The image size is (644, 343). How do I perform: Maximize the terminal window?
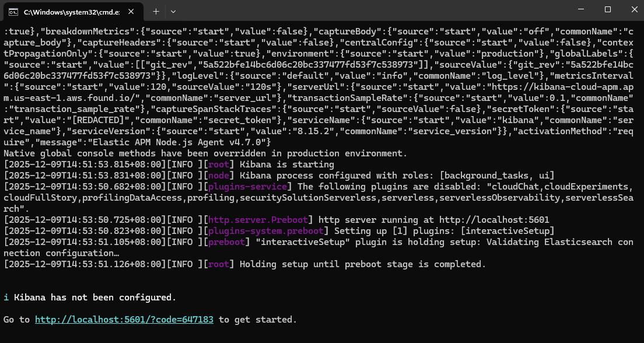pos(608,9)
